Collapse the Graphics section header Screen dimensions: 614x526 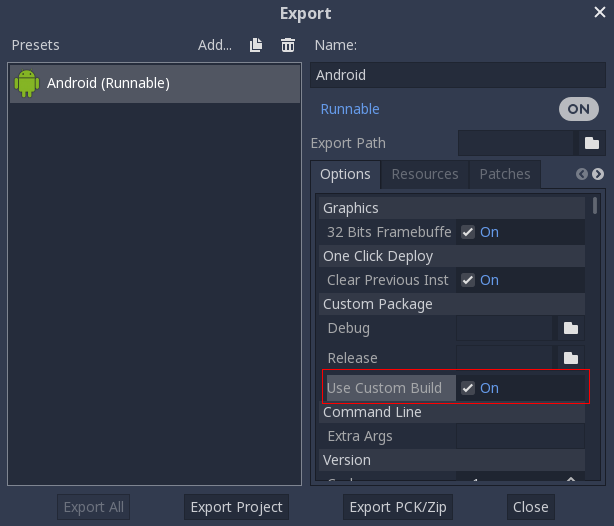[452, 208]
